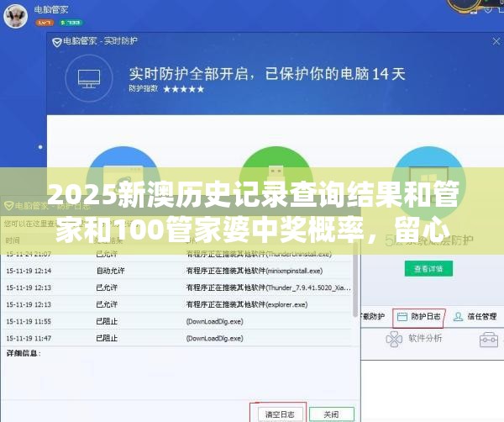Select the minixmpinstall.exe log description
This screenshot has height=422, width=504.
[255, 271]
